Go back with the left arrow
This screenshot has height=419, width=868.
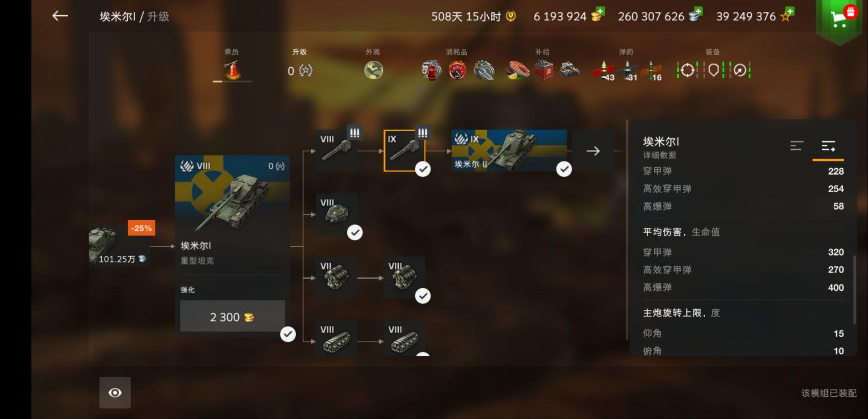click(x=60, y=16)
